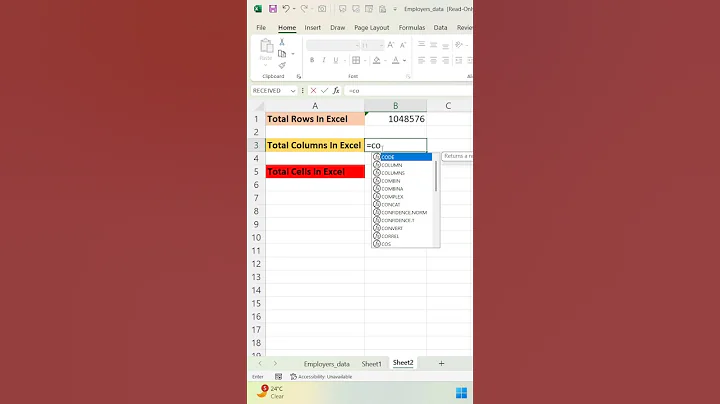720x404 pixels.
Task: Click the Orientation text angle icon
Action: click(458, 45)
